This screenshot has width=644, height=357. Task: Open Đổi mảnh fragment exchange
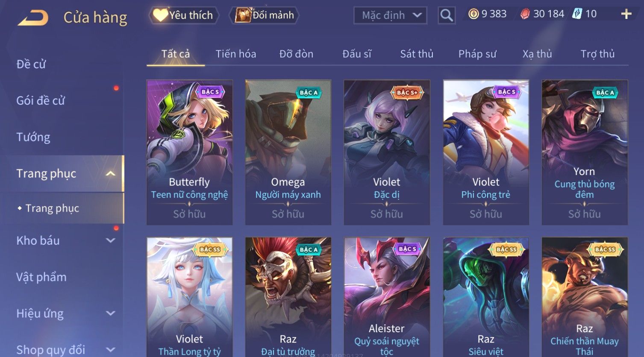(265, 15)
